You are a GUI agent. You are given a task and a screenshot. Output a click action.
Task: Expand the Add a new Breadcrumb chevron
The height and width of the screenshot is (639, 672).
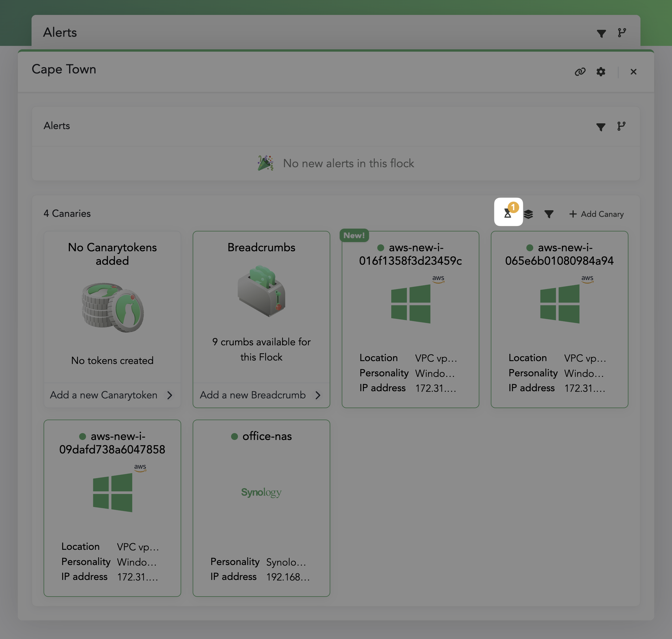[318, 395]
